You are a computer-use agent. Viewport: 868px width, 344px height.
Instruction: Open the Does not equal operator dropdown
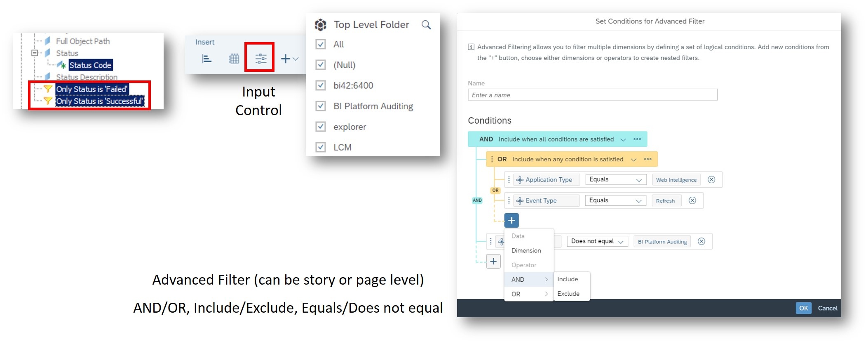(597, 241)
